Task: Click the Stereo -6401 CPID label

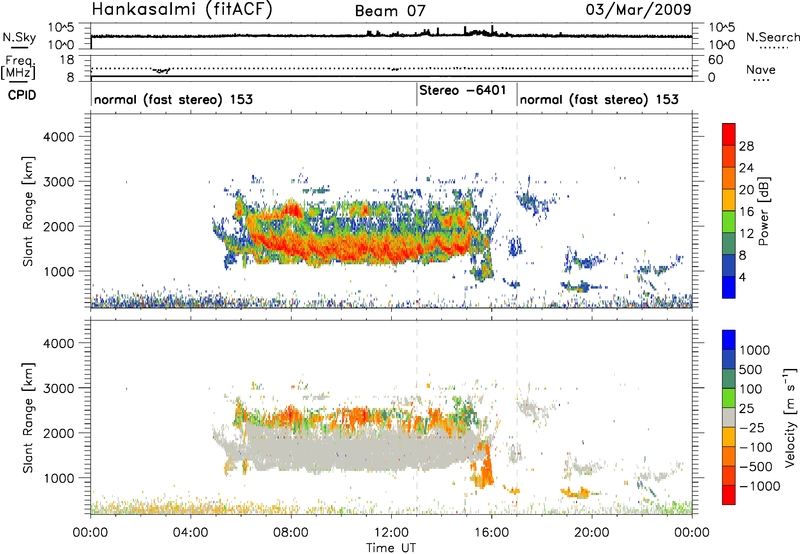Action: coord(463,90)
